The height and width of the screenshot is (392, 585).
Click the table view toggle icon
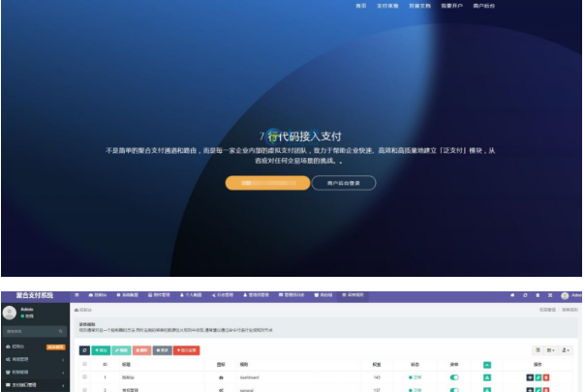538,350
